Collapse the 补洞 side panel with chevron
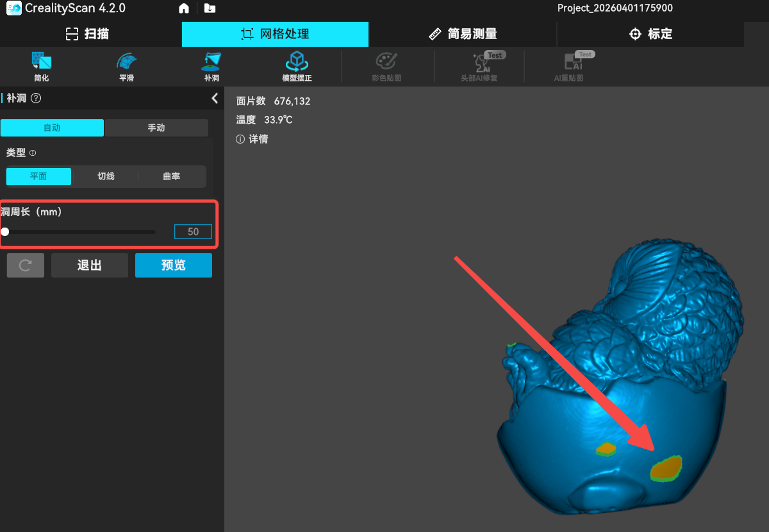769x532 pixels. [215, 98]
